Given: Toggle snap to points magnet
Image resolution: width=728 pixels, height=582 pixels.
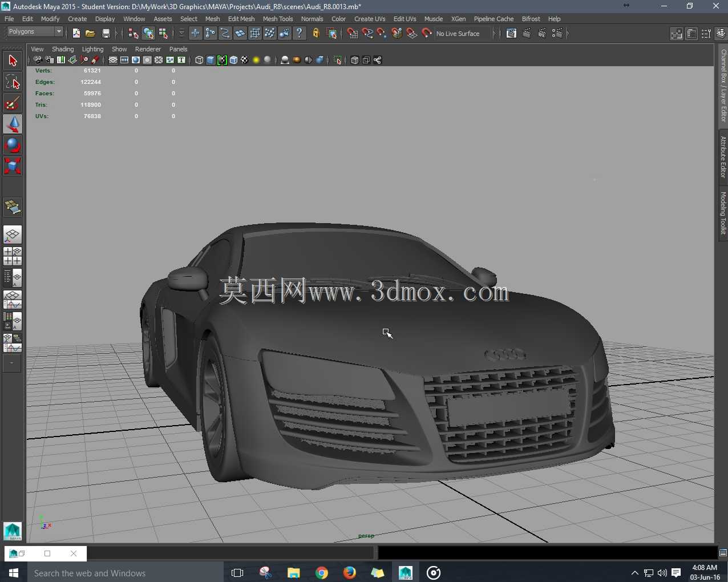Looking at the screenshot, I should pyautogui.click(x=382, y=33).
